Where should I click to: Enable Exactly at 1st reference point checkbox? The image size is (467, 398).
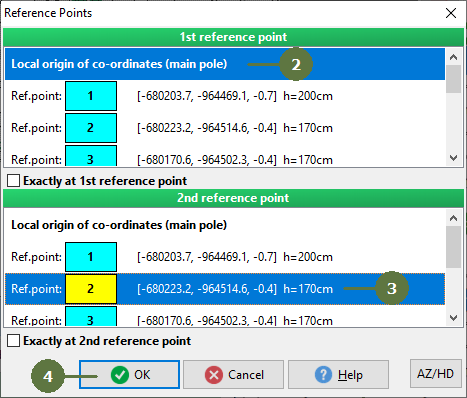13,181
